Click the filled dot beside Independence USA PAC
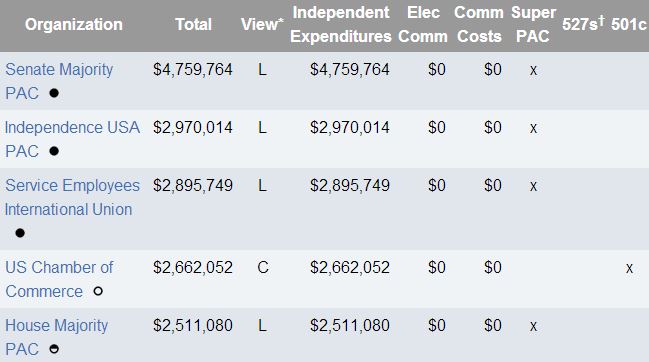Image resolution: width=649 pixels, height=362 pixels. click(x=54, y=151)
